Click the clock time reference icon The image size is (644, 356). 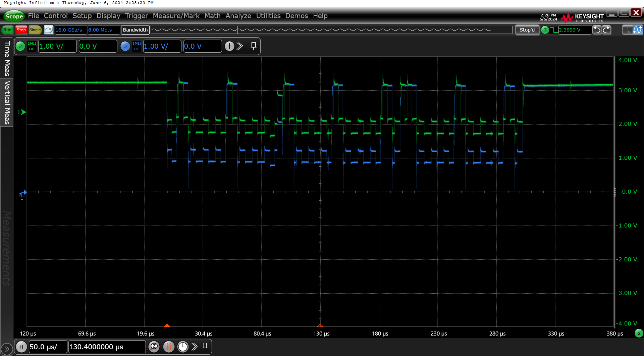tap(183, 347)
